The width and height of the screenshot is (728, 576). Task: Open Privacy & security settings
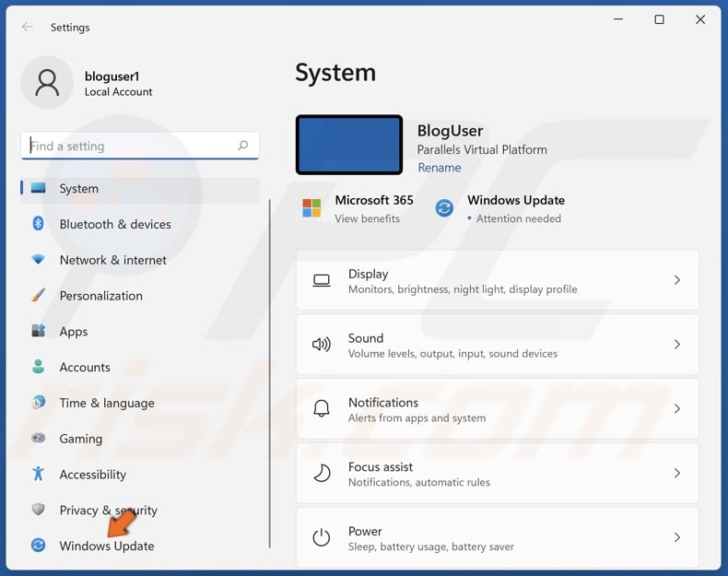[x=140, y=510]
